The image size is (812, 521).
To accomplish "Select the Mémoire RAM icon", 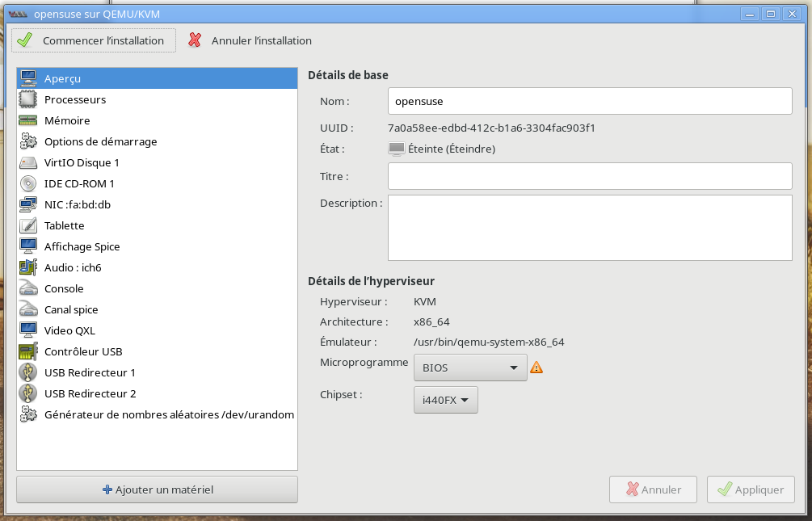I will point(28,120).
